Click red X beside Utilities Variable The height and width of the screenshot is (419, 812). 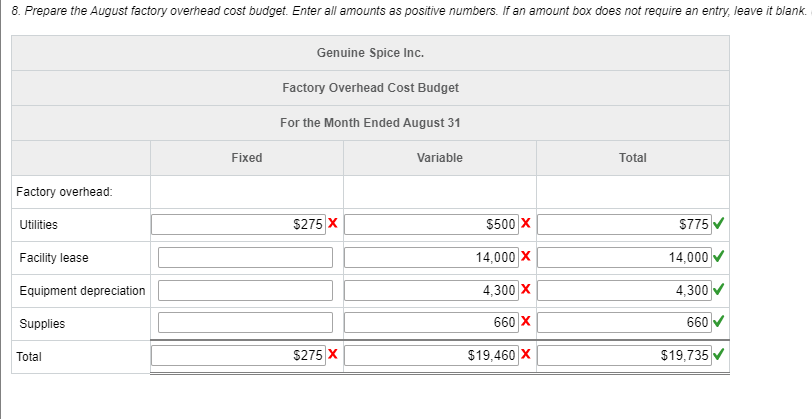(526, 223)
